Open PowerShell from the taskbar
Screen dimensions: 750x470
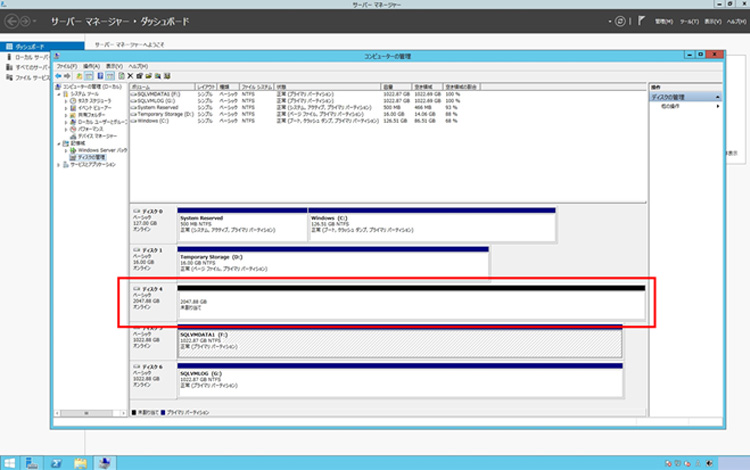pyautogui.click(x=57, y=462)
